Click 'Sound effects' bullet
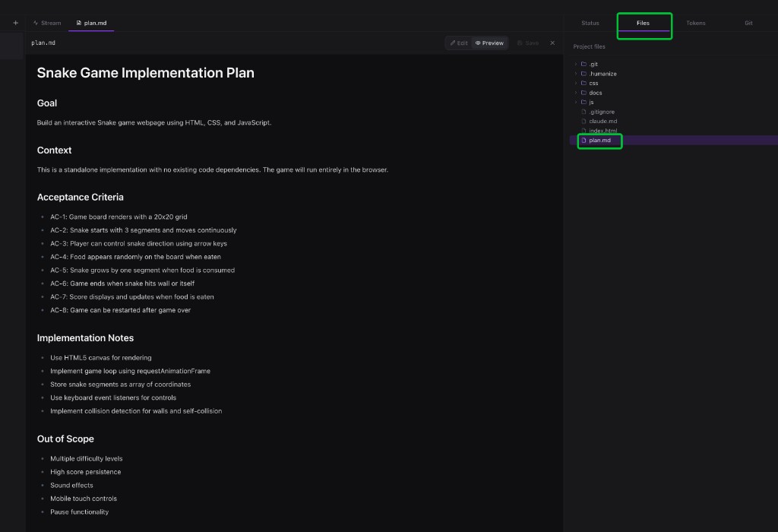The height and width of the screenshot is (532, 778). [x=71, y=486]
